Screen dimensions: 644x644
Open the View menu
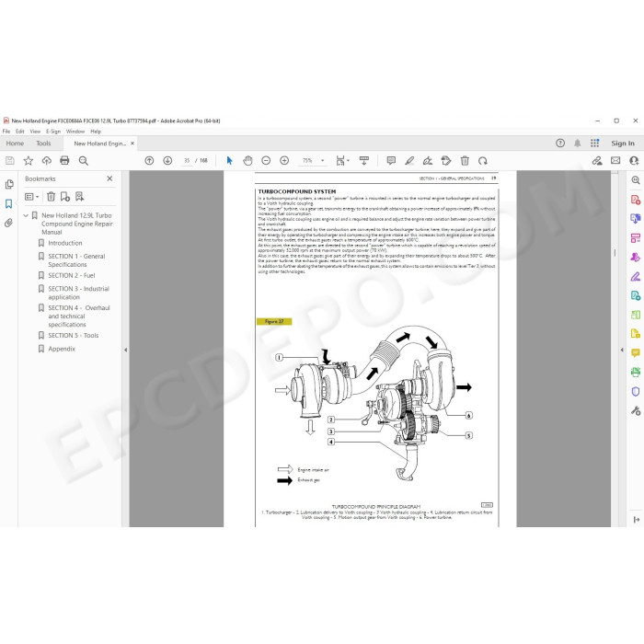pos(35,132)
